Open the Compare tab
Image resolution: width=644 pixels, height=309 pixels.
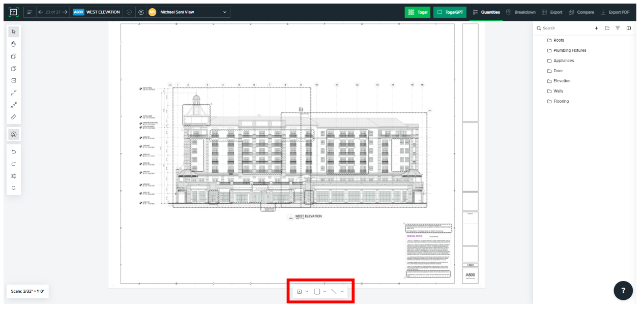click(x=581, y=12)
